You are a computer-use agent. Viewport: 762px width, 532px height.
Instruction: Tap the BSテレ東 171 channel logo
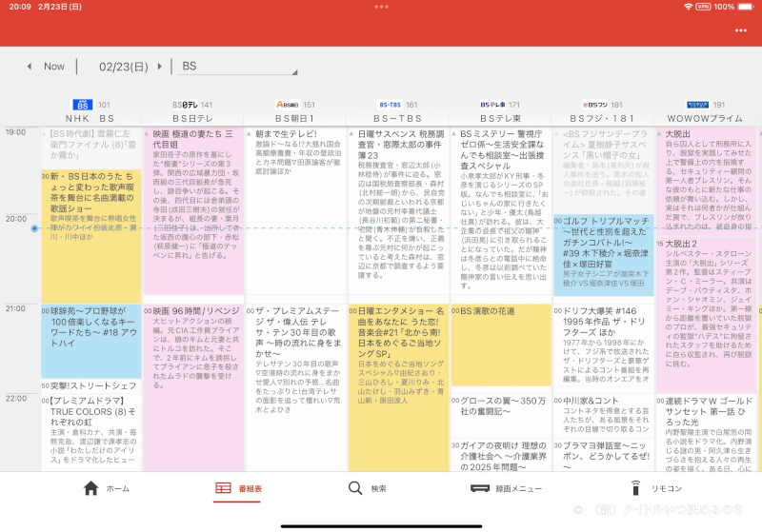tap(492, 105)
